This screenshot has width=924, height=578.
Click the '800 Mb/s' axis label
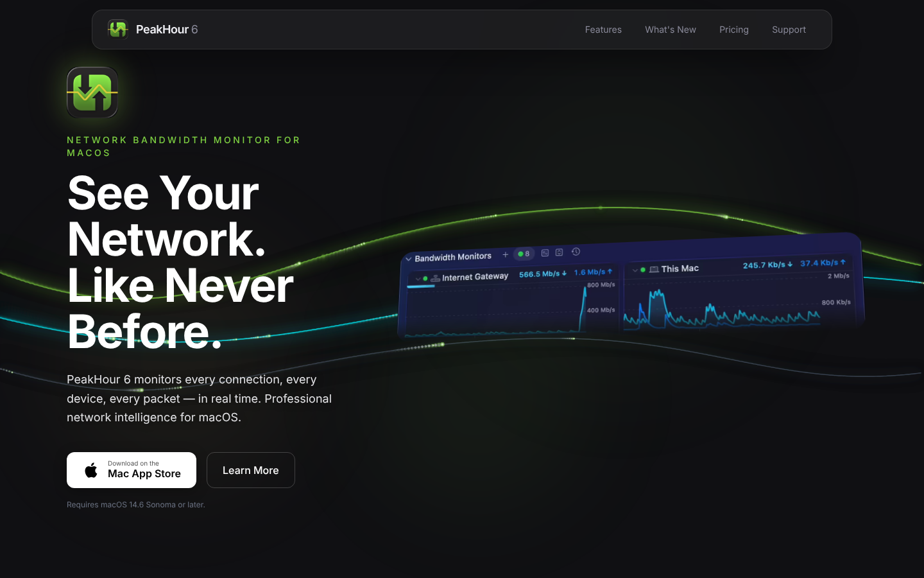pyautogui.click(x=601, y=285)
